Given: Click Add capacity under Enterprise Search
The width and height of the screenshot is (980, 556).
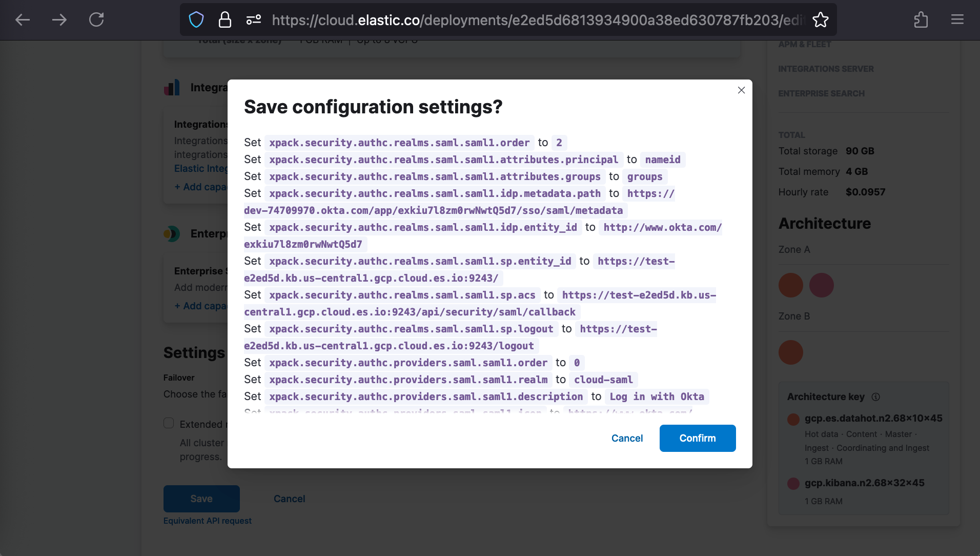Looking at the screenshot, I should 200,306.
